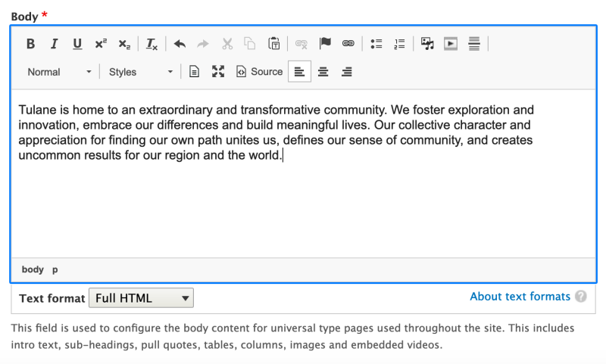Viewport: 606px width, 364px height.
Task: Open the Styles dropdown
Action: (x=141, y=72)
